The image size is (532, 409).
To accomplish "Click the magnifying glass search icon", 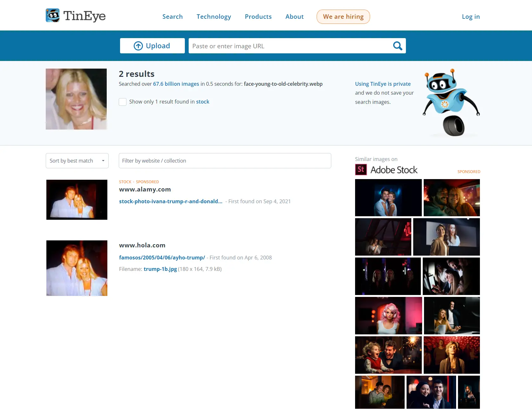I will point(397,46).
